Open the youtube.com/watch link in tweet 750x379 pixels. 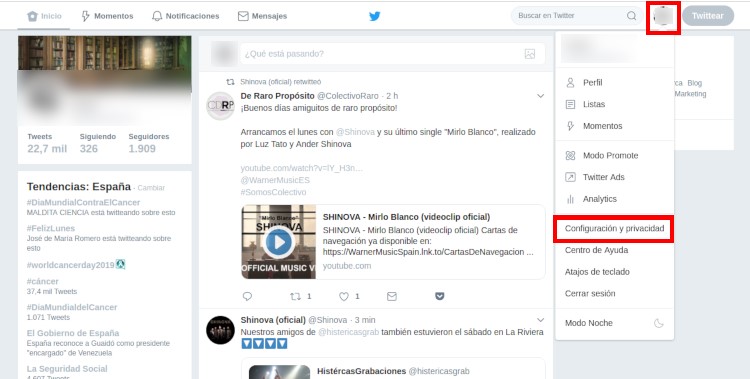pos(301,168)
